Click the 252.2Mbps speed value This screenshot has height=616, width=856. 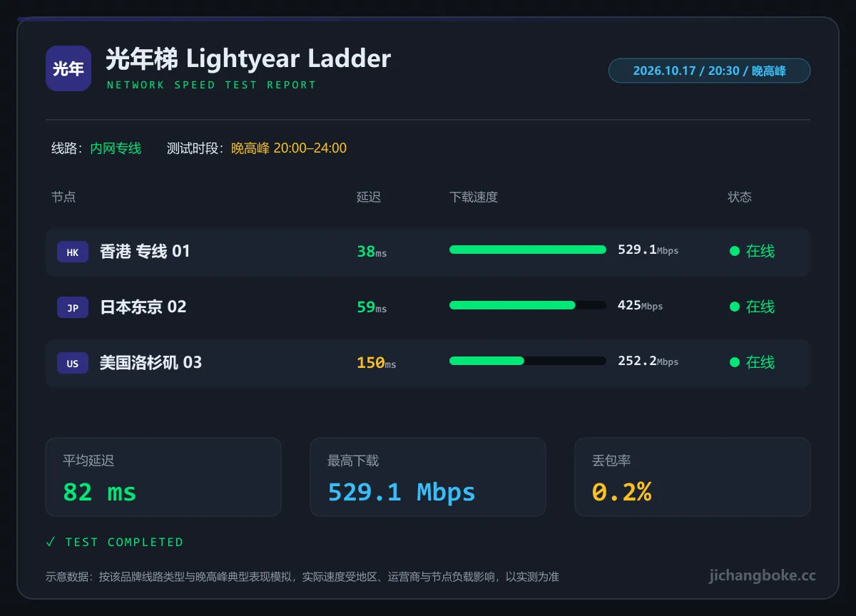coord(648,361)
